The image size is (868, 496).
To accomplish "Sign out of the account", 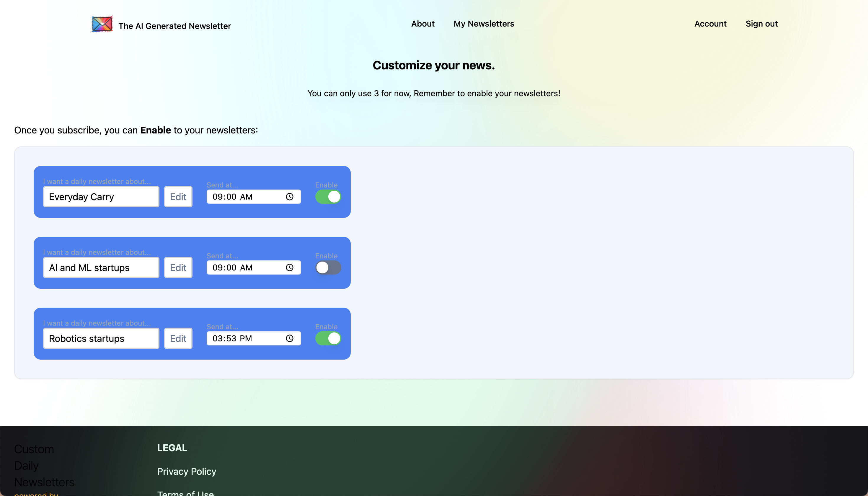I will (x=761, y=24).
